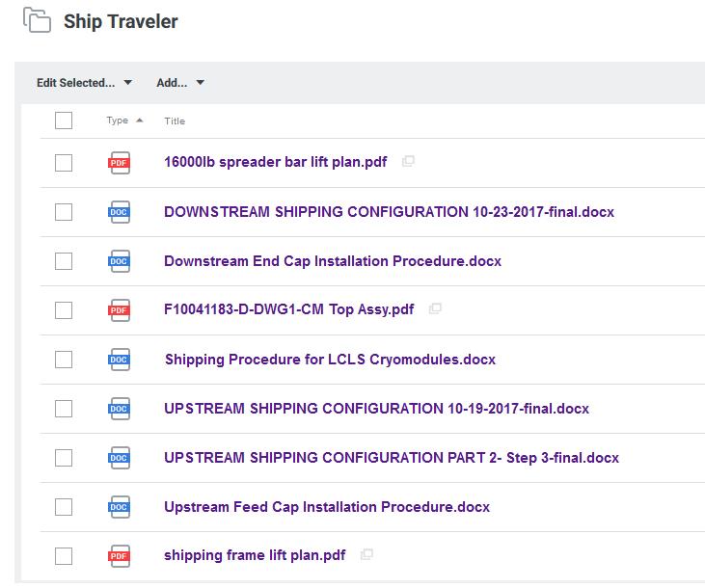The height and width of the screenshot is (588, 705).
Task: Open preview icon beside shipping frame lift plan
Action: [x=366, y=555]
